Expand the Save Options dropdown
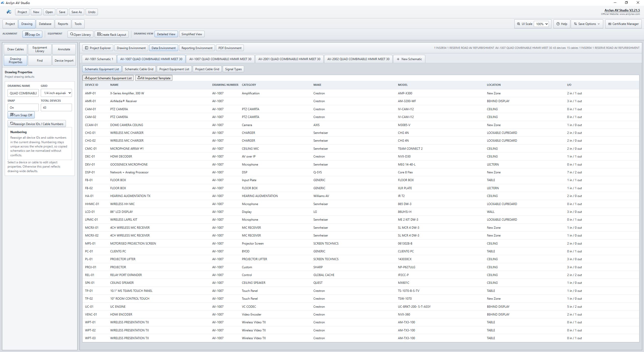Image resolution: width=644 pixels, height=352 pixels. click(587, 24)
